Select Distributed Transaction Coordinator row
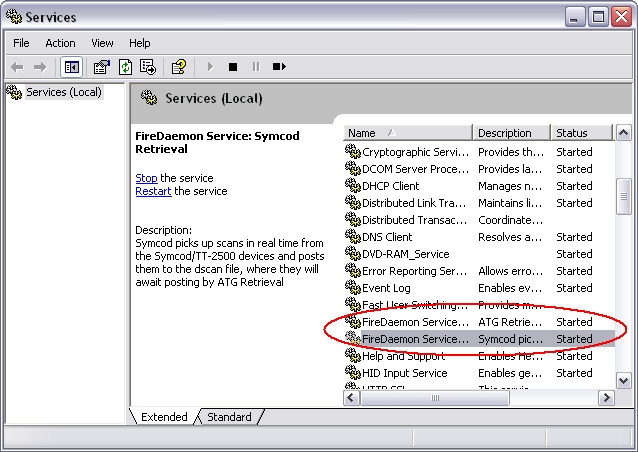The width and height of the screenshot is (638, 452). (479, 220)
